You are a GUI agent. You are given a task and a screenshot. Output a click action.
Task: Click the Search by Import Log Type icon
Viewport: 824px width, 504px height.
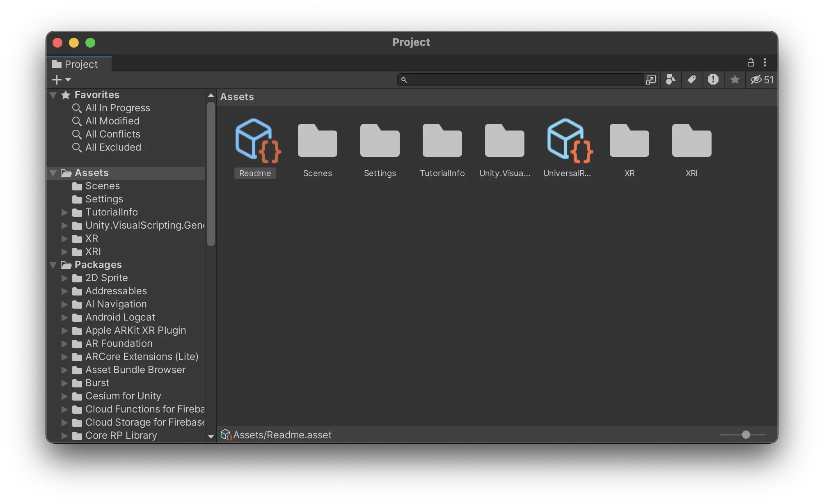[713, 80]
